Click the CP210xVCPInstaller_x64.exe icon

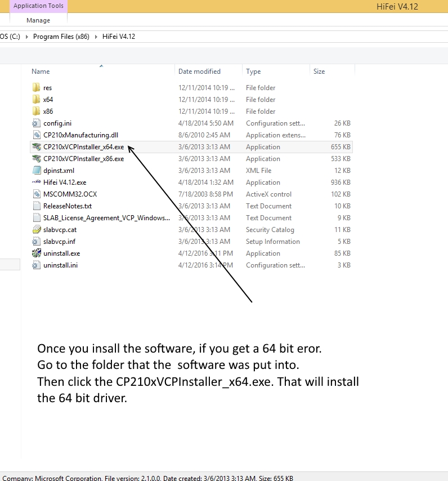pos(36,146)
